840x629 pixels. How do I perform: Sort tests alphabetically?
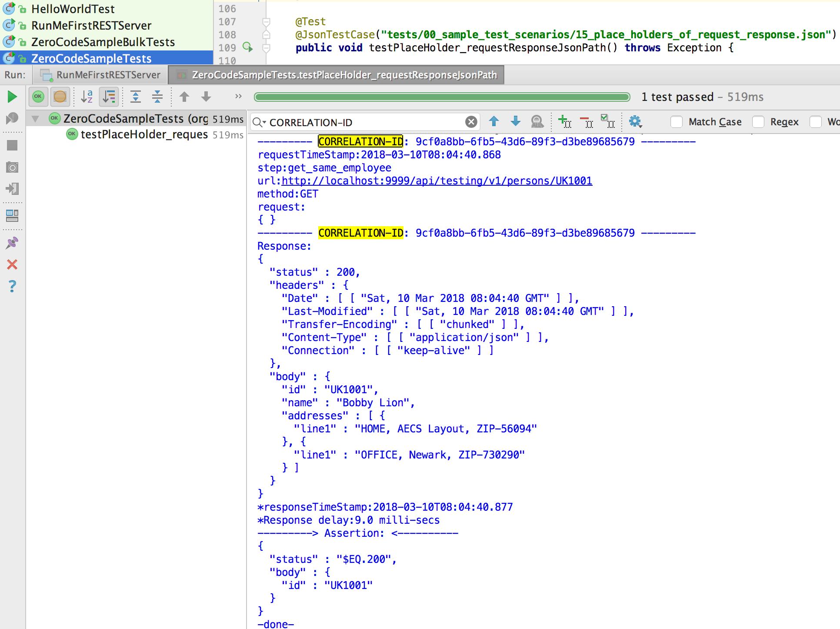[87, 97]
